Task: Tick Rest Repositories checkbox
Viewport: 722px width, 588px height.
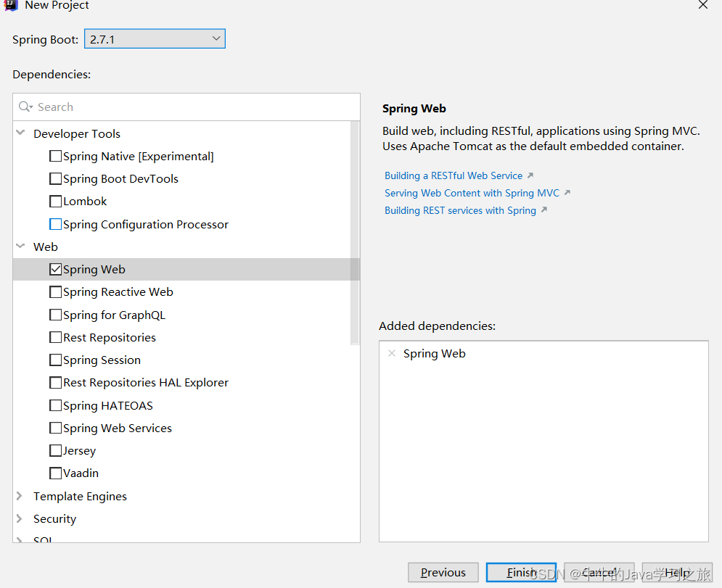Action: pyautogui.click(x=55, y=337)
